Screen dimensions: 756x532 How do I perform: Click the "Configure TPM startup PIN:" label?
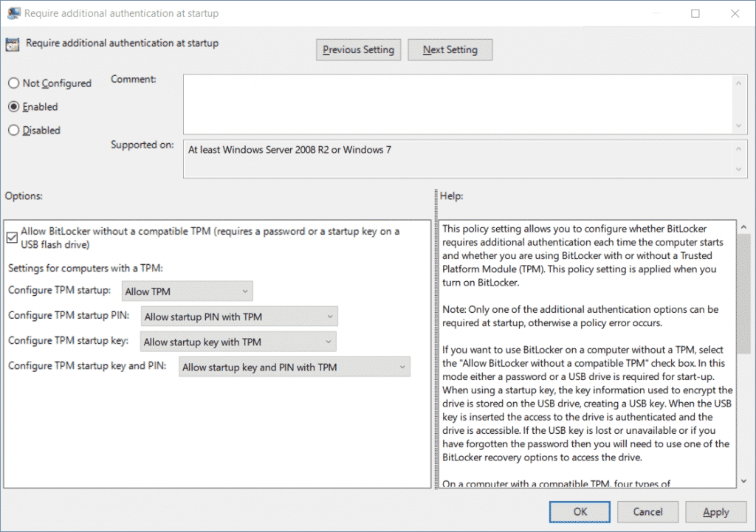69,315
